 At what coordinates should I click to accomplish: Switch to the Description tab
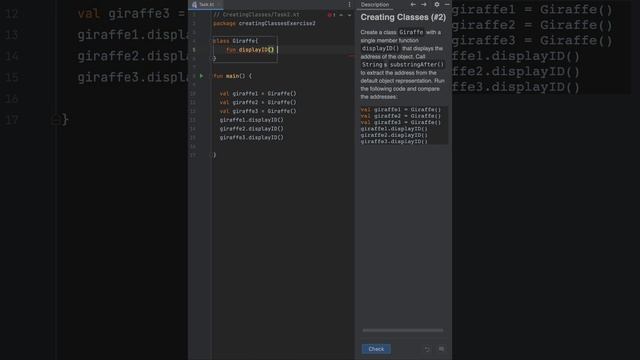coord(375,4)
